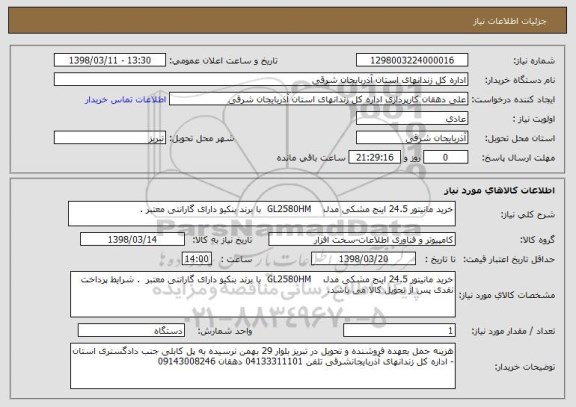This screenshot has width=576, height=407.
Task: Select the نام دستگاه خریدار field
Action: (x=261, y=80)
